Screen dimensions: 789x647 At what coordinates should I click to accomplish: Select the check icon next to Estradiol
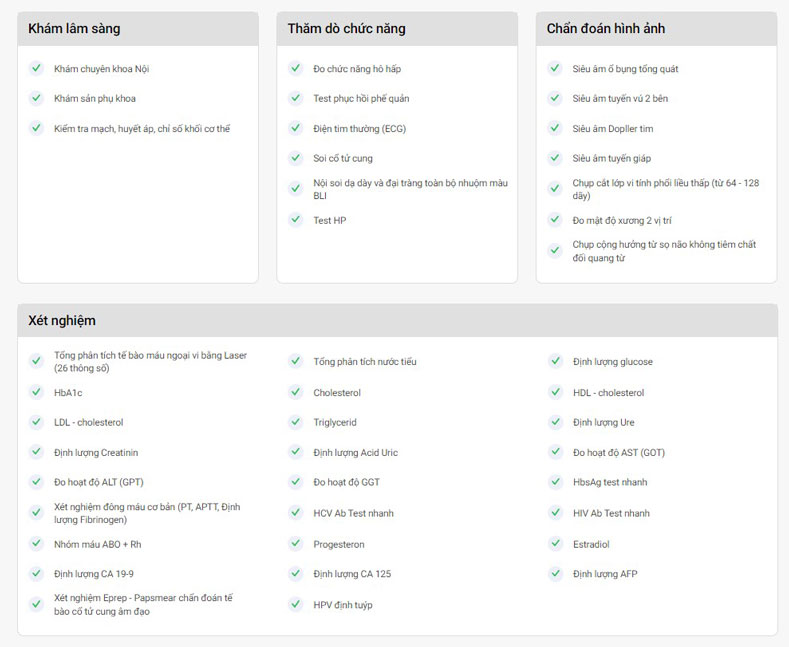(x=555, y=543)
